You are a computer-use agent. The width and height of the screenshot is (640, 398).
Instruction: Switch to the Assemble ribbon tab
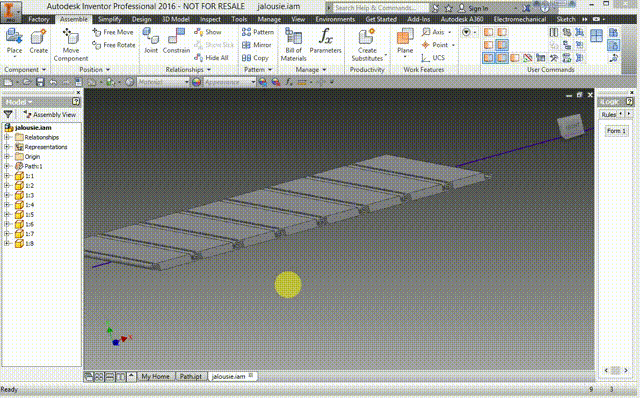pos(73,19)
